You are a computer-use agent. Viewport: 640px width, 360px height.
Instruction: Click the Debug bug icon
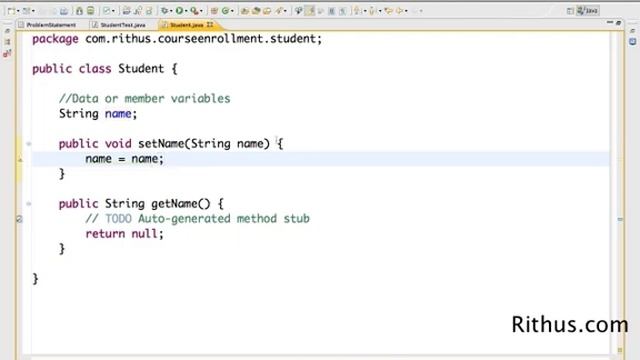click(164, 11)
